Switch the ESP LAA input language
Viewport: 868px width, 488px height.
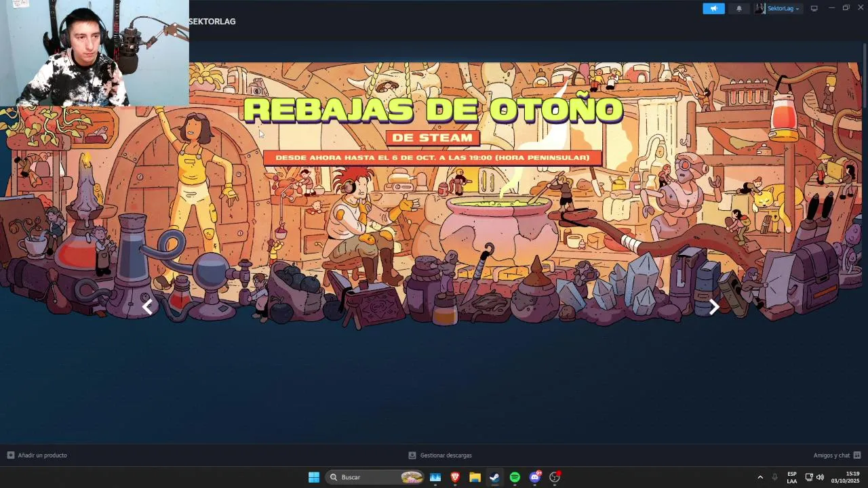(x=792, y=477)
